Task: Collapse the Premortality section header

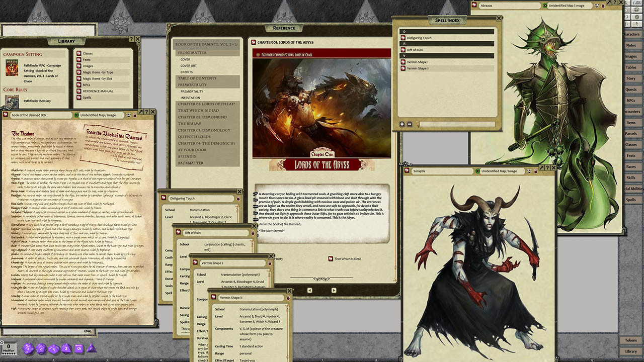Action: (x=192, y=85)
